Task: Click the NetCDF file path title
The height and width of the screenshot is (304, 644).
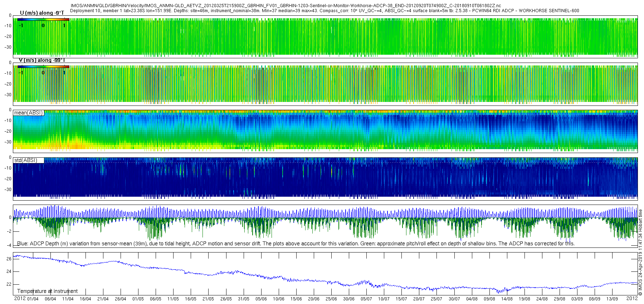Action: tap(286, 6)
